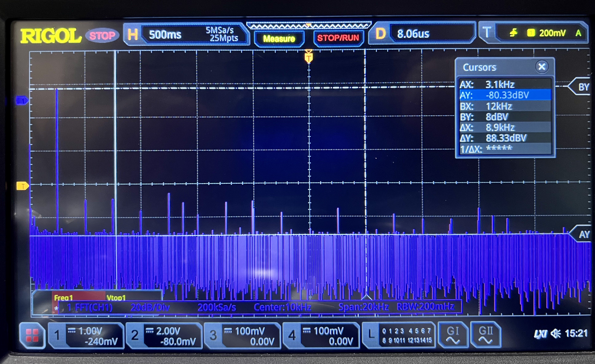Viewport: 595px width, 364px height.
Task: Tap the vertical cursor AX line
Action: pos(115,169)
